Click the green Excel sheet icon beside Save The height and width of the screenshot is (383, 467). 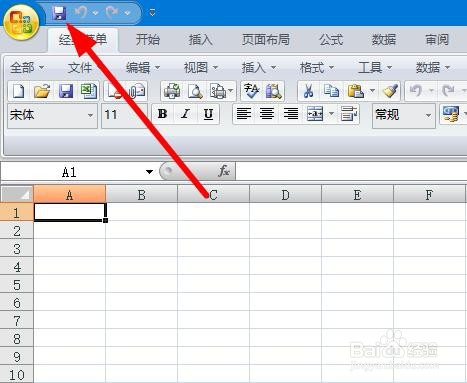[x=89, y=91]
